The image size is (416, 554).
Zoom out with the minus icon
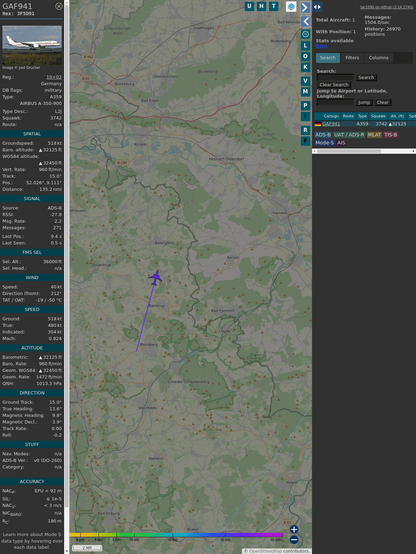coord(294,540)
